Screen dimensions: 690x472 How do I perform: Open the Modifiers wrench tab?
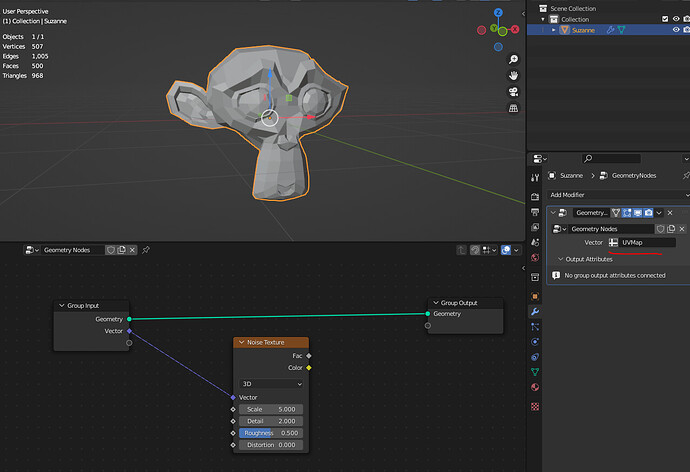point(535,311)
